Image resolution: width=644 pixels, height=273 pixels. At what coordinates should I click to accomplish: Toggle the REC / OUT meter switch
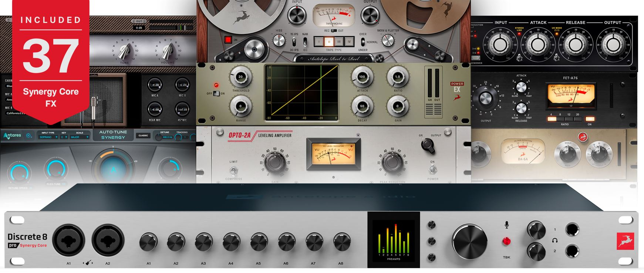pyautogui.click(x=334, y=31)
